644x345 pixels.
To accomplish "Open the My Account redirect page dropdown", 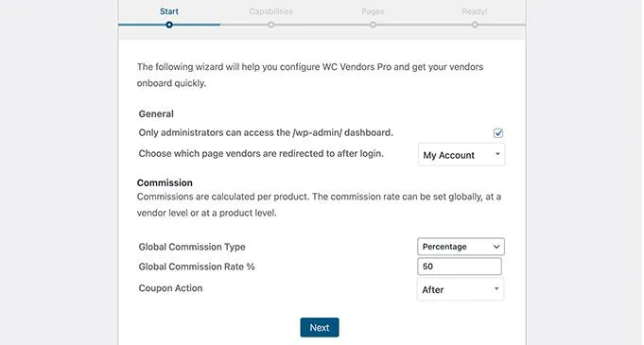I will click(461, 155).
